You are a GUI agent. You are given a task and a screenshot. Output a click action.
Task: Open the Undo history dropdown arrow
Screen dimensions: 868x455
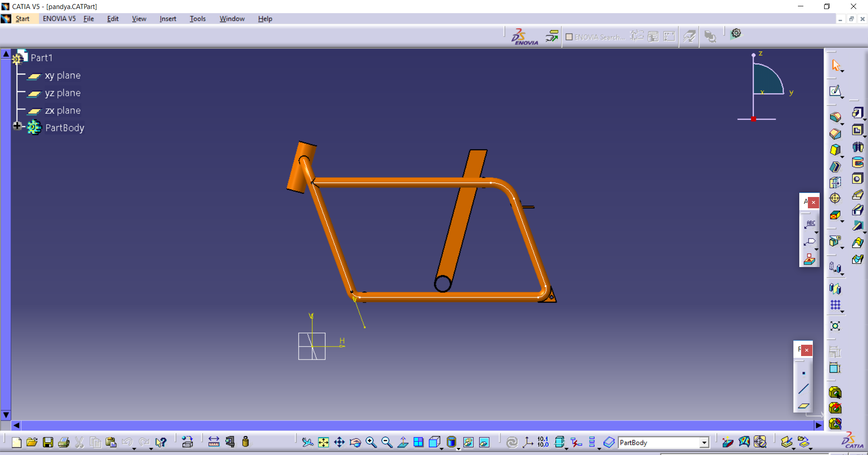(134, 448)
